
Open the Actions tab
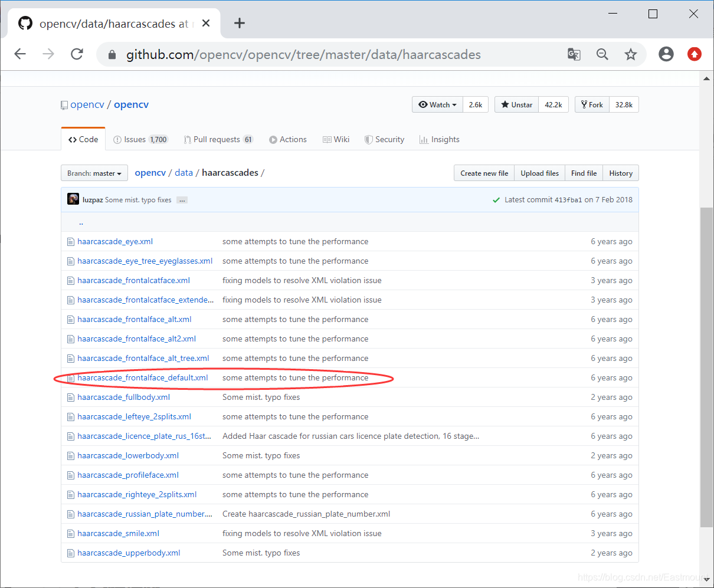pos(288,139)
